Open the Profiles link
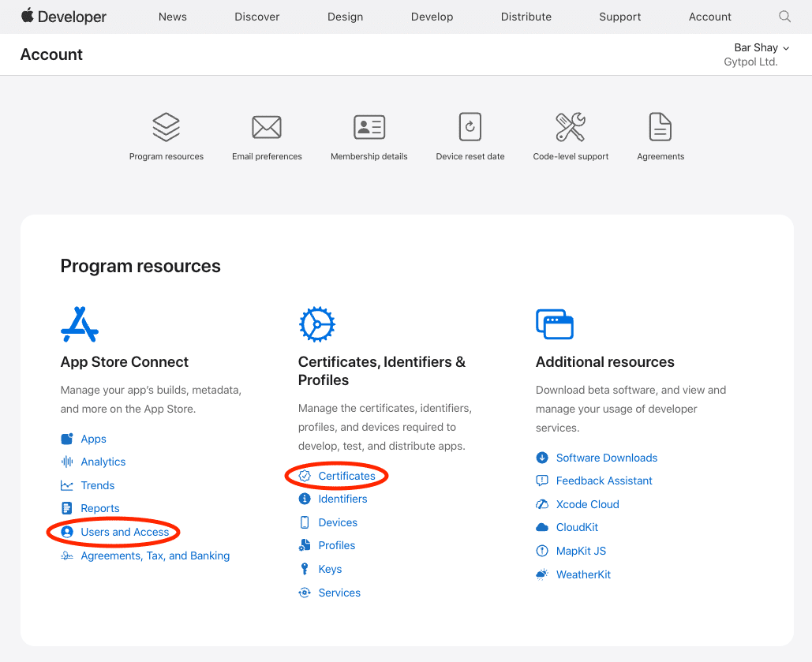 [337, 545]
